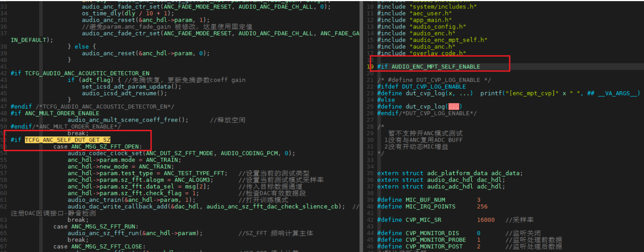Select the MIC_BUF_NUM macro name
This screenshot has width=644, height=252.
[425, 200]
